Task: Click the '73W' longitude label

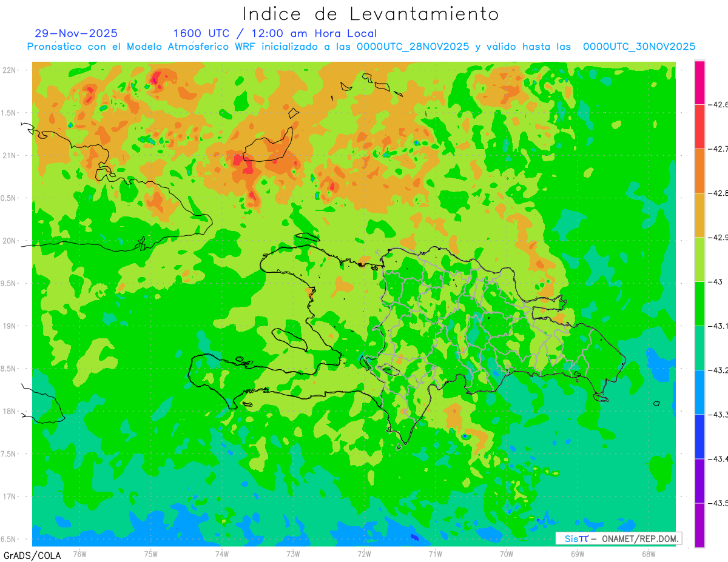Action: 293,554
